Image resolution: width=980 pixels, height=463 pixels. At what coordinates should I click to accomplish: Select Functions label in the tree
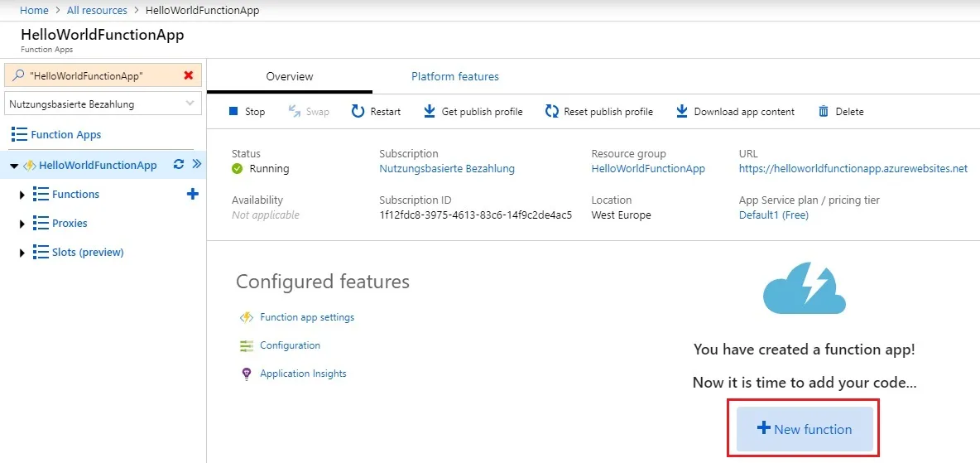(x=75, y=194)
